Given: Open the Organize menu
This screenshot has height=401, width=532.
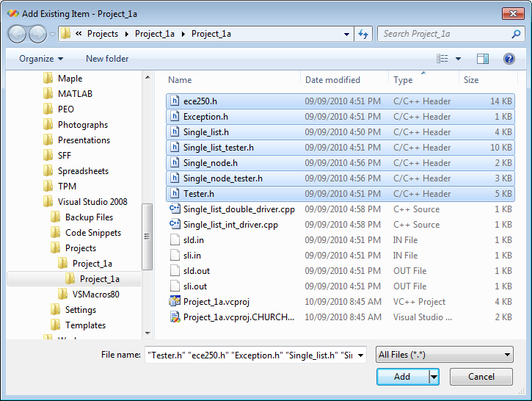Looking at the screenshot, I should pyautogui.click(x=41, y=59).
